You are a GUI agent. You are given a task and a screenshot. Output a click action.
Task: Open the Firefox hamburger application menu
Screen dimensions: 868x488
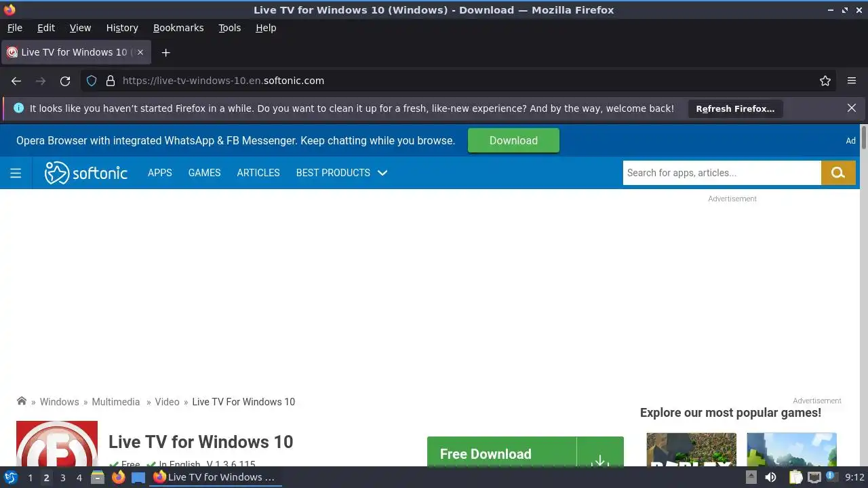tap(852, 81)
